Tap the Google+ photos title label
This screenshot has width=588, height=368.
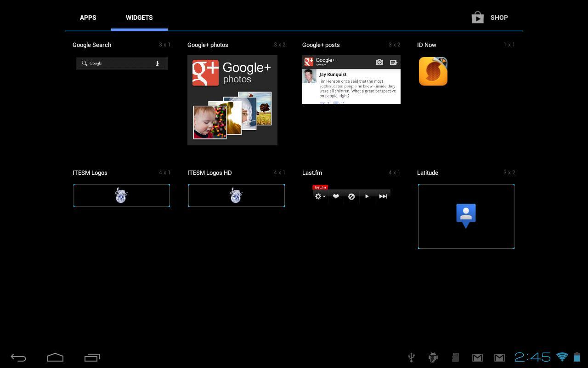coord(208,45)
